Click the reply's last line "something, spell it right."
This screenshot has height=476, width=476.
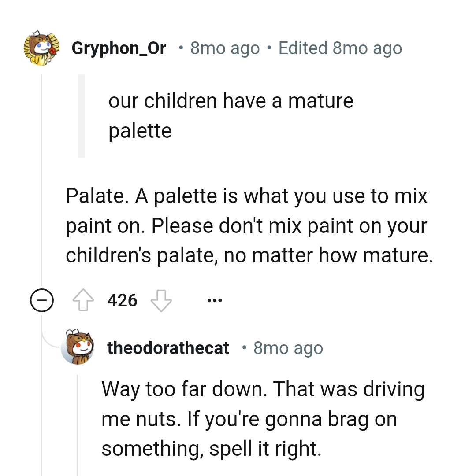click(x=212, y=448)
